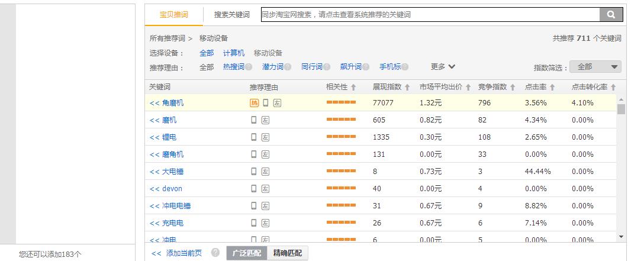Filter by 同行词 reason
The height and width of the screenshot is (261, 644).
pos(312,66)
